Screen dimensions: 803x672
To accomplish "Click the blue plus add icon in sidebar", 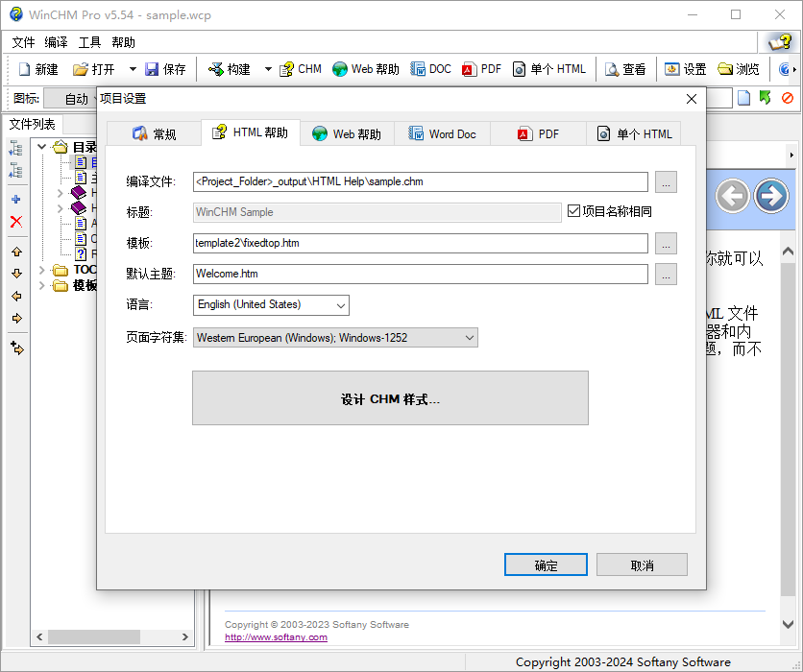I will [16, 199].
